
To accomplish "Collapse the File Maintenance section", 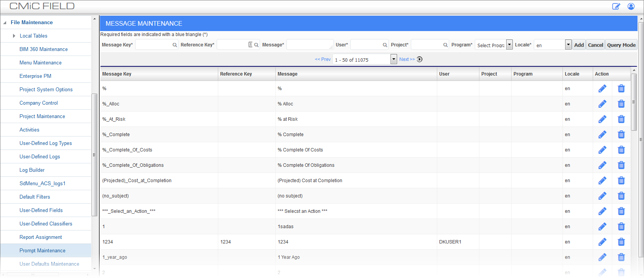I will click(5, 23).
